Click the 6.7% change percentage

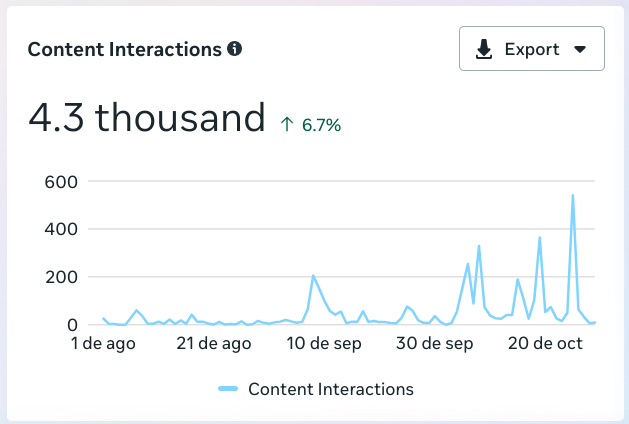tap(322, 125)
